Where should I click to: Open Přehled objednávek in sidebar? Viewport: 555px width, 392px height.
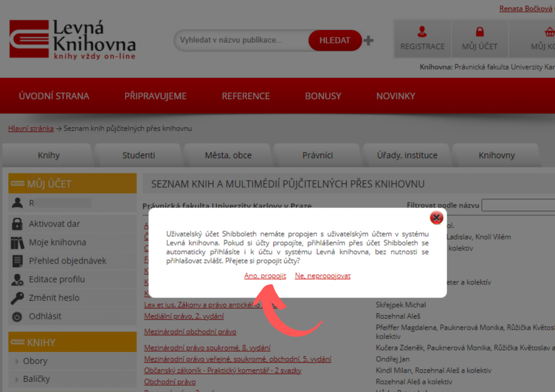[x=68, y=261]
